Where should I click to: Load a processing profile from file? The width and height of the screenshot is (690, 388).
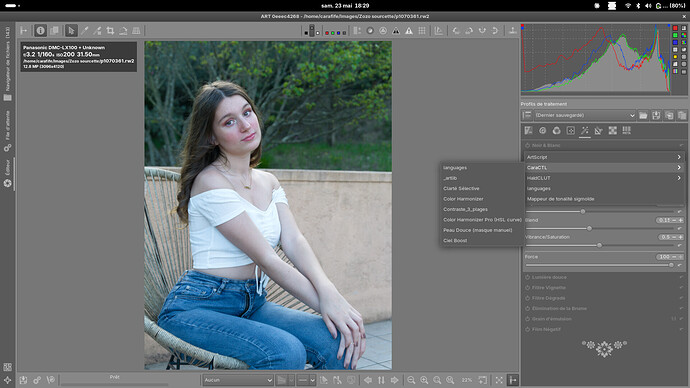click(643, 115)
